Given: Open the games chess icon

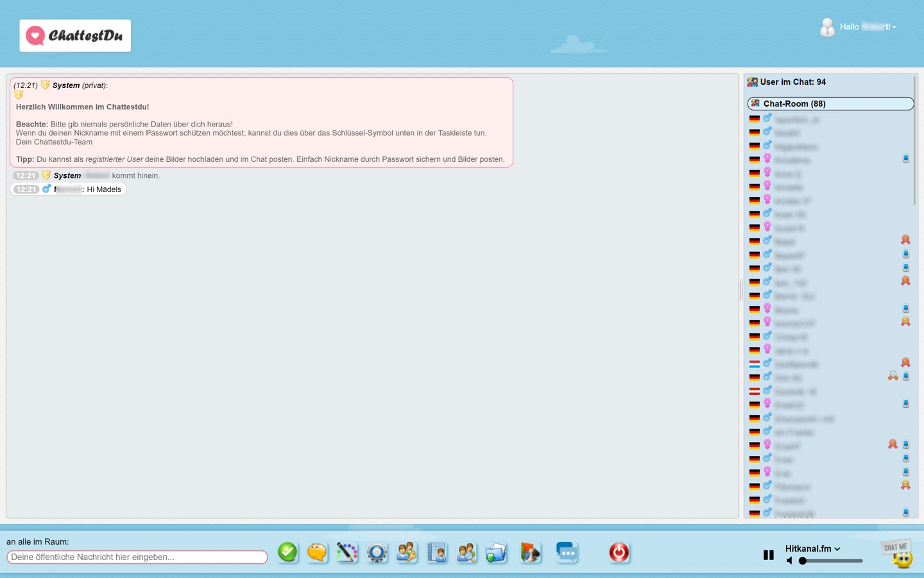Looking at the screenshot, I should click(531, 552).
